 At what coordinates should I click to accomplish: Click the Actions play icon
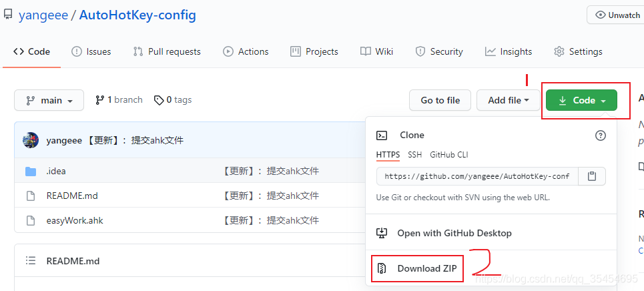pos(228,52)
